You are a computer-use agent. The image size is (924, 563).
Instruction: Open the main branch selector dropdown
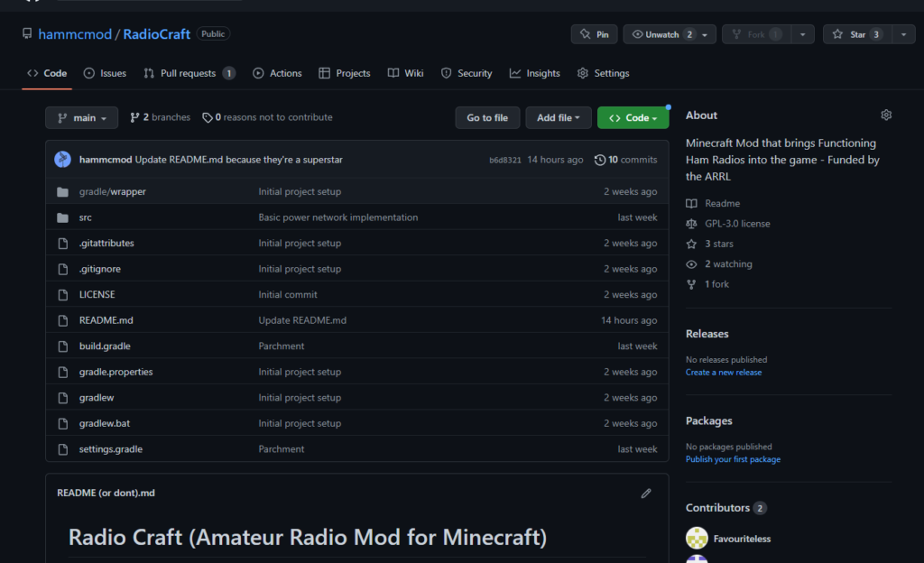click(x=82, y=118)
